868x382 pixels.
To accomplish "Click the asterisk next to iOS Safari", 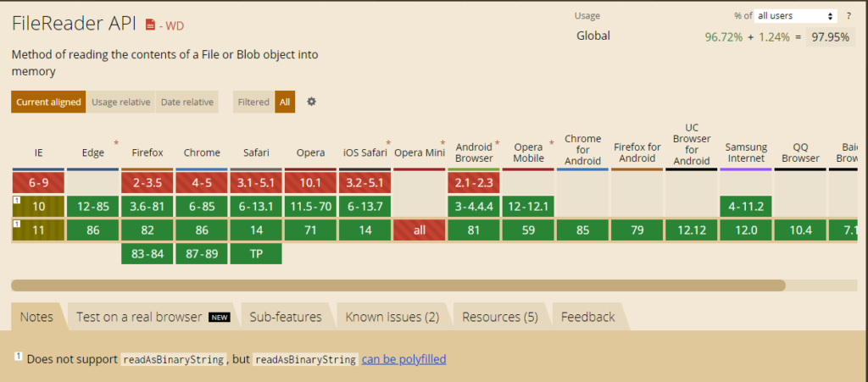I will coord(388,143).
